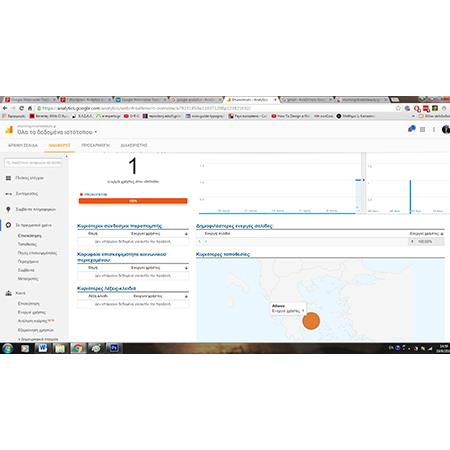Open the dashboards grid icon in sidebar
Viewport: 450px width, 450px height.
8,178
